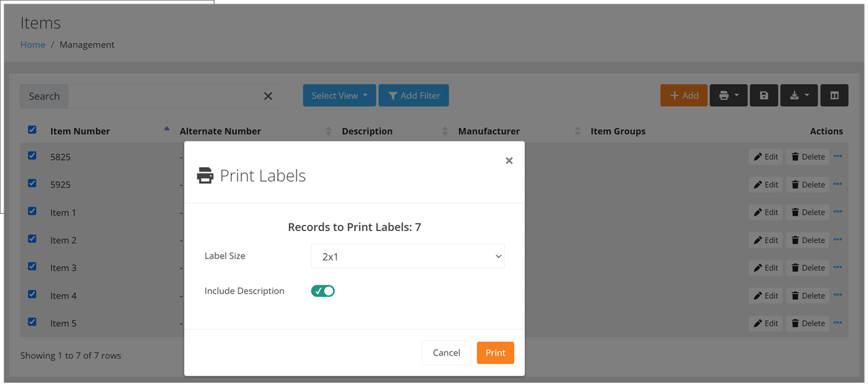Click the orange Print button
868x386 pixels.
pyautogui.click(x=495, y=353)
